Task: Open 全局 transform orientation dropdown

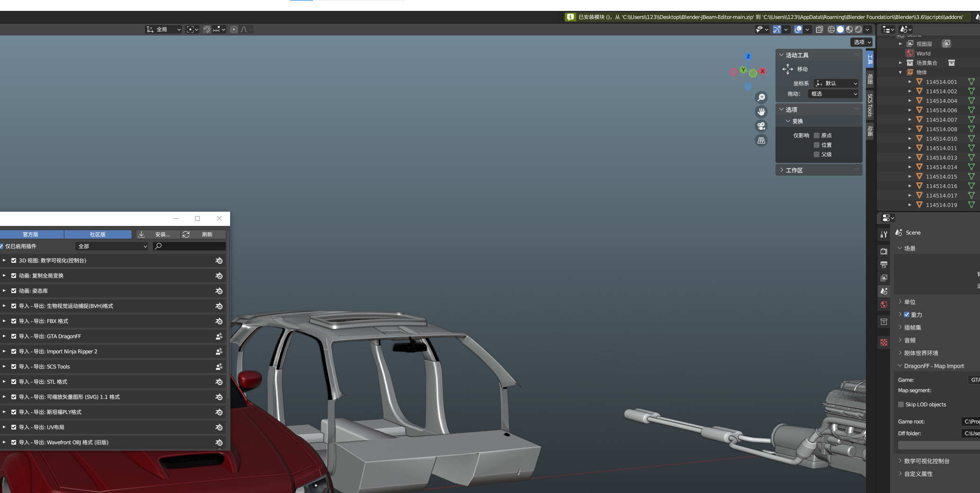Action: click(163, 29)
